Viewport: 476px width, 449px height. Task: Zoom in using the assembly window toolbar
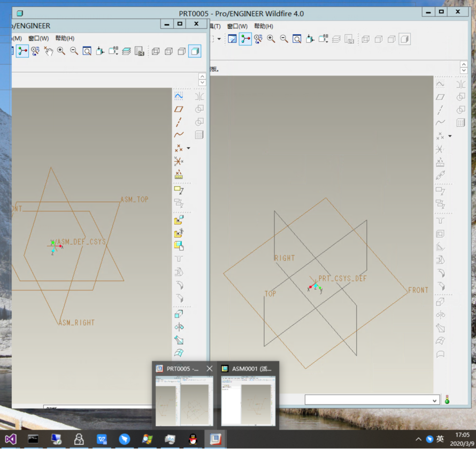(x=62, y=51)
